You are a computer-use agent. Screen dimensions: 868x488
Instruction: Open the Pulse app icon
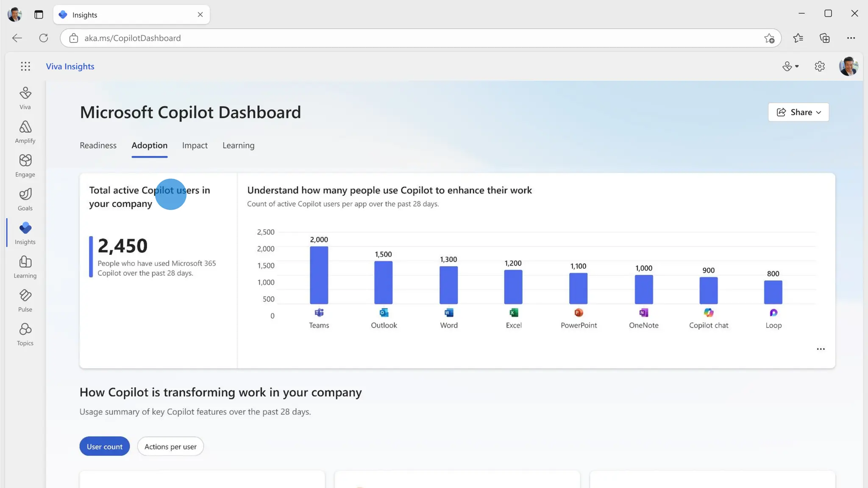click(x=25, y=300)
